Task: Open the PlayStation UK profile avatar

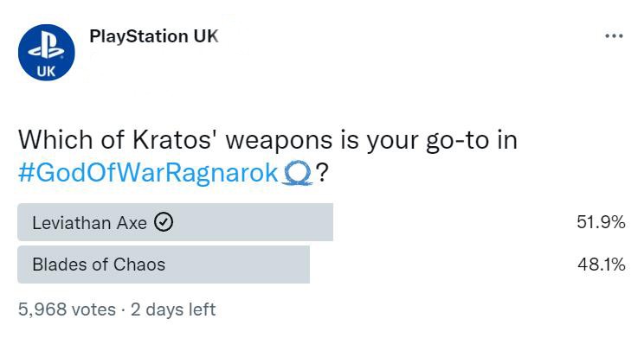Action: 47,53
